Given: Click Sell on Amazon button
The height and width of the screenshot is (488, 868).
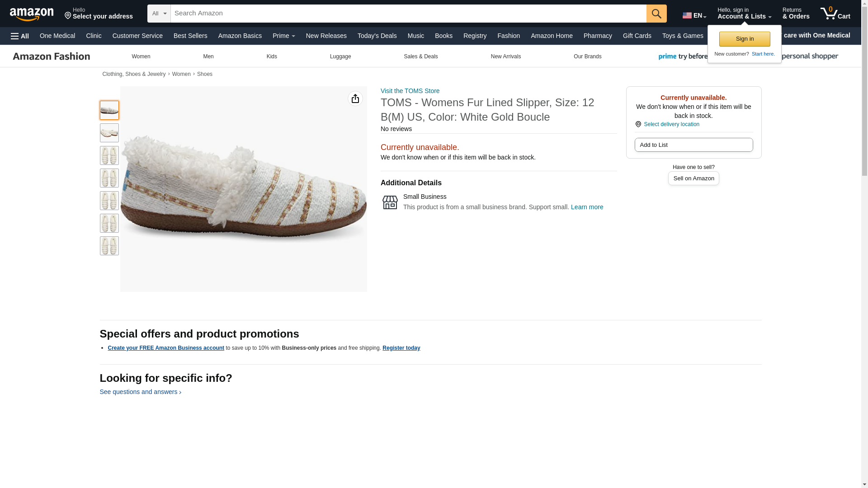Looking at the screenshot, I should click(x=693, y=178).
